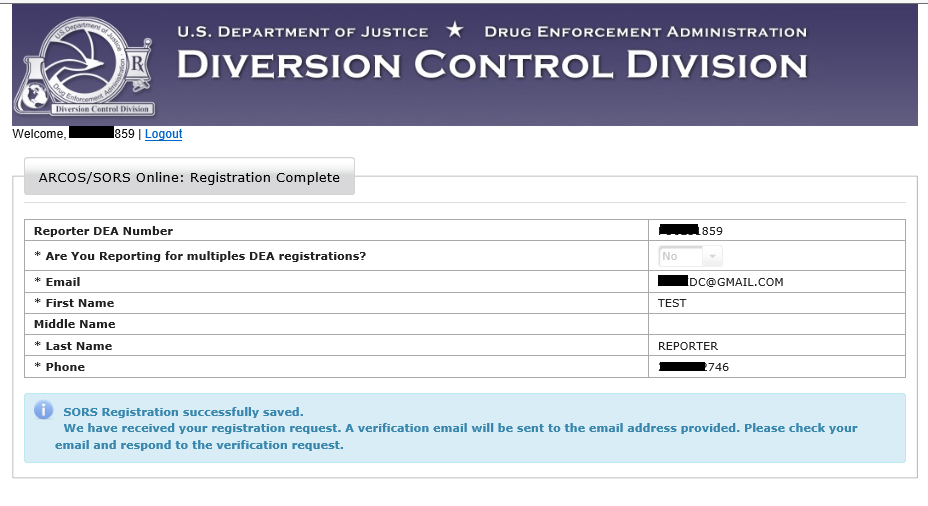This screenshot has height=506, width=928.
Task: Click the first name value 'TEST'
Action: click(672, 303)
